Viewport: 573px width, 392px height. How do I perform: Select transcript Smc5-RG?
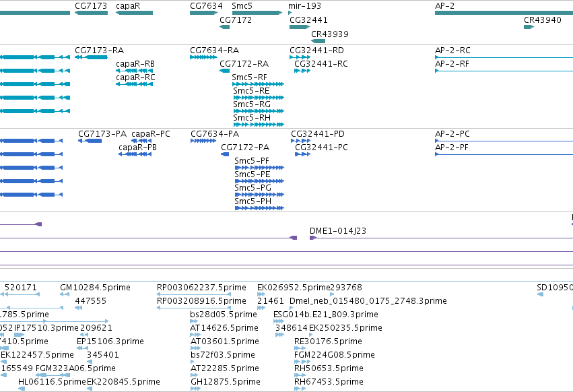(259, 111)
